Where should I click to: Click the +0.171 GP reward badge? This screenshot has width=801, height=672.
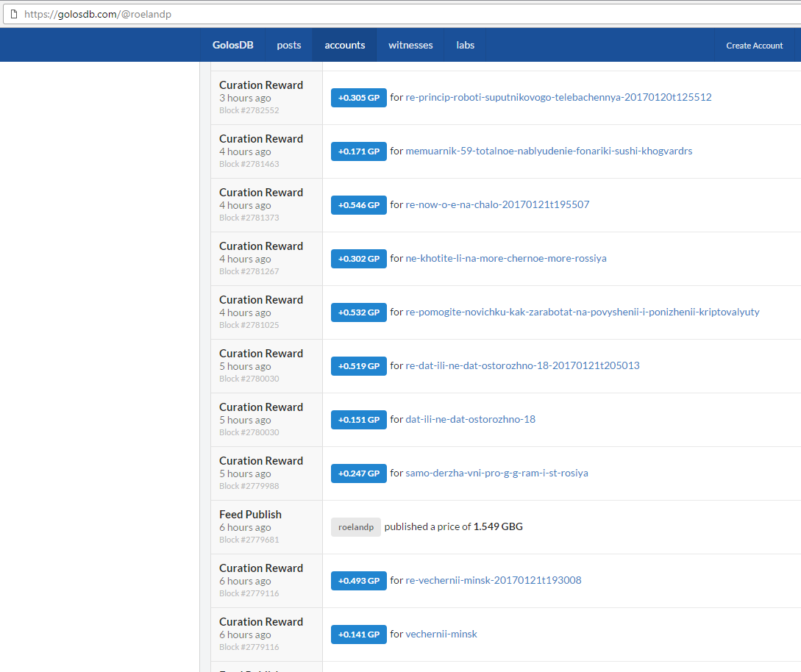click(x=359, y=151)
